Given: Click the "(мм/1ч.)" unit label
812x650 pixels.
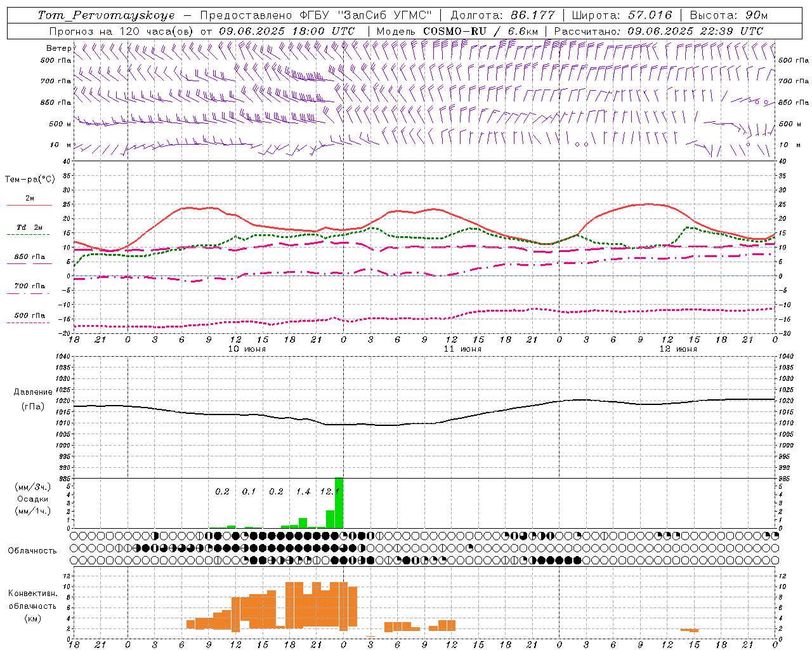Looking at the screenshot, I should tap(33, 511).
